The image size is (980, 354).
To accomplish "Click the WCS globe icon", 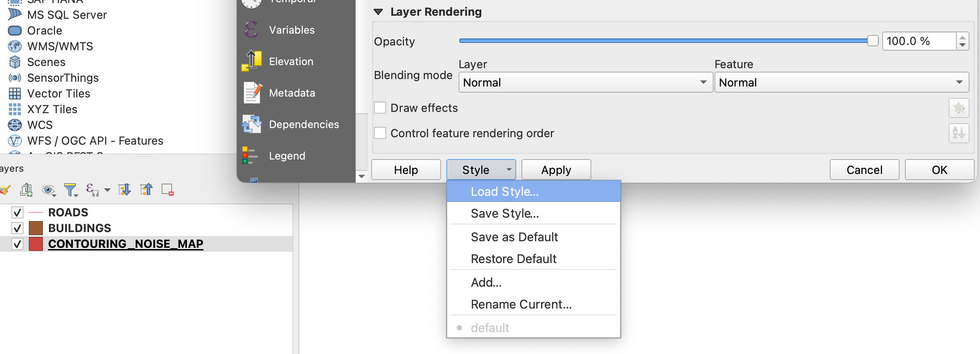I will click(15, 125).
